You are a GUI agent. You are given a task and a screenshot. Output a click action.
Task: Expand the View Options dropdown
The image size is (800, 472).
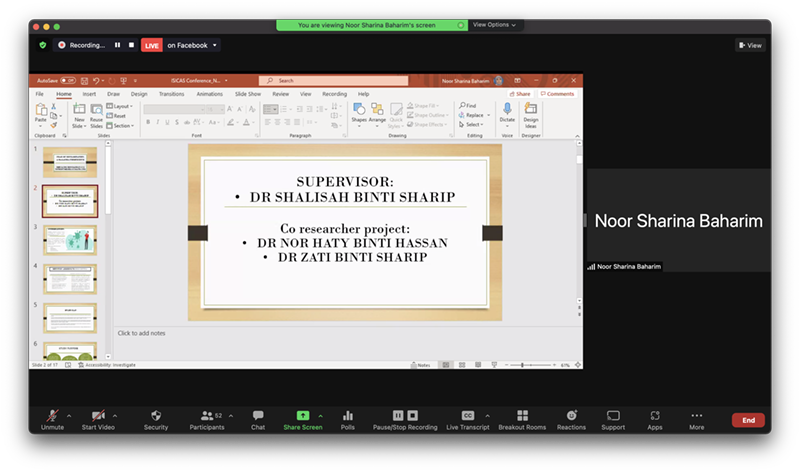pyautogui.click(x=494, y=25)
